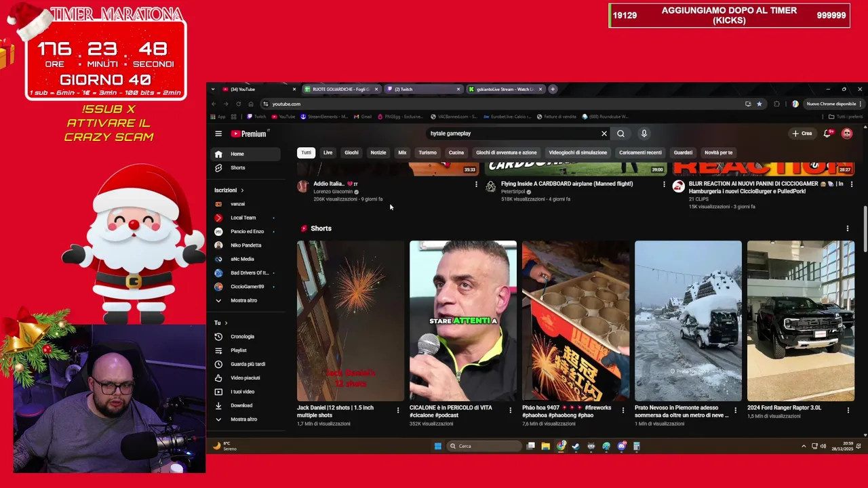868x488 pixels.
Task: Click the magnifier search button
Action: click(620, 134)
